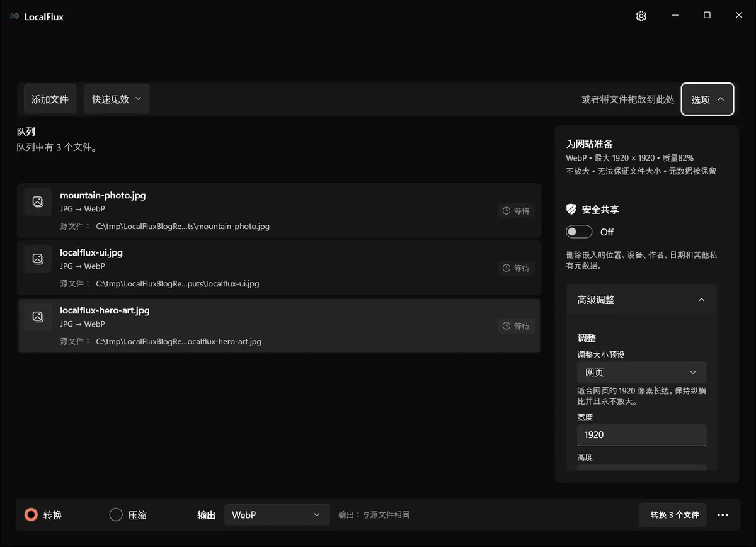This screenshot has height=547, width=756.
Task: Click the 等待 status badge on localflux-hero-art.jpg
Action: 516,326
